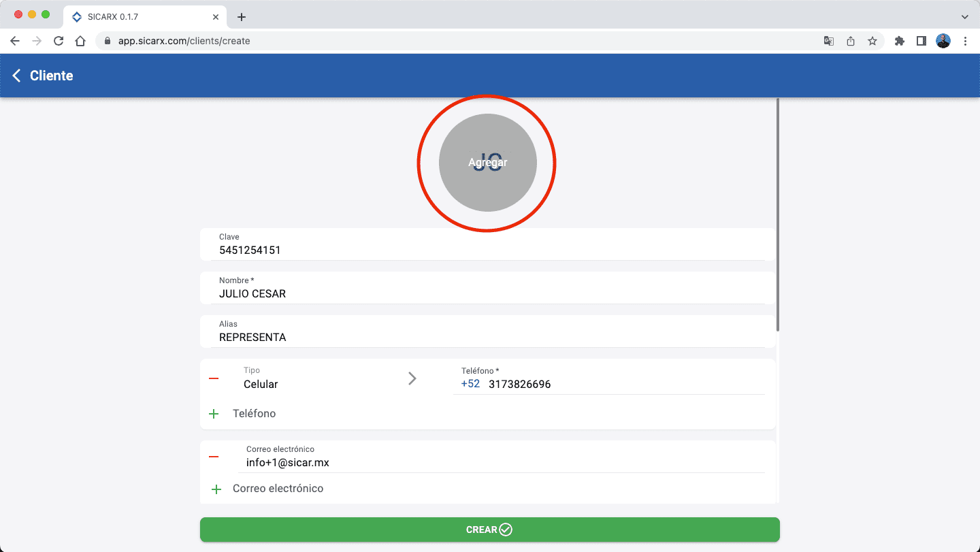Add another Correo electrónico with plus icon
This screenshot has width=980, height=552.
(216, 489)
